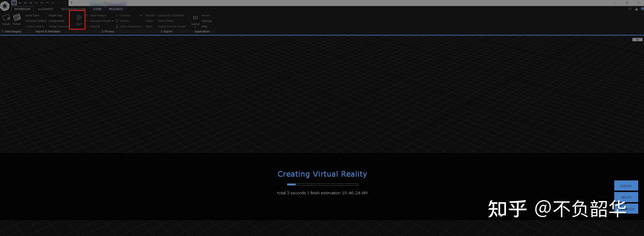This screenshot has width=644, height=236.
Task: Pause the running process
Action: (x=626, y=185)
